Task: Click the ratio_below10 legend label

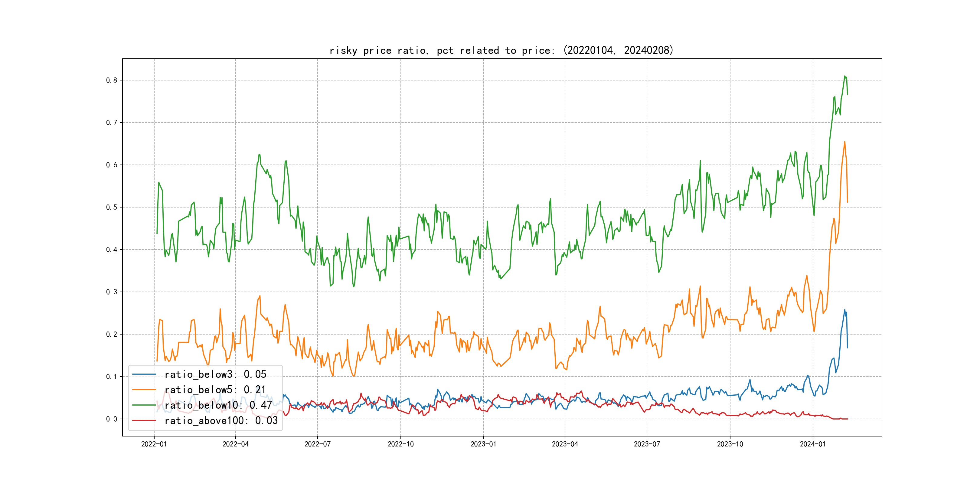Action: click(218, 405)
